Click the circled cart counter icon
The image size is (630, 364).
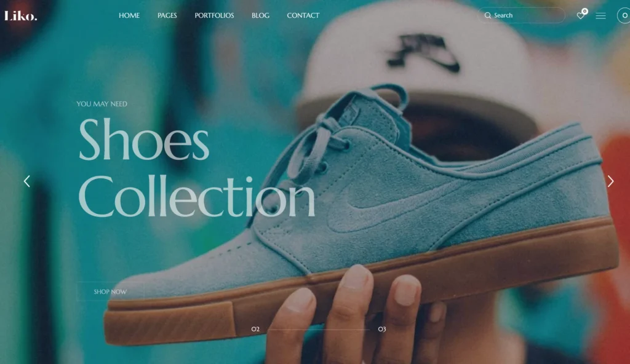point(624,15)
